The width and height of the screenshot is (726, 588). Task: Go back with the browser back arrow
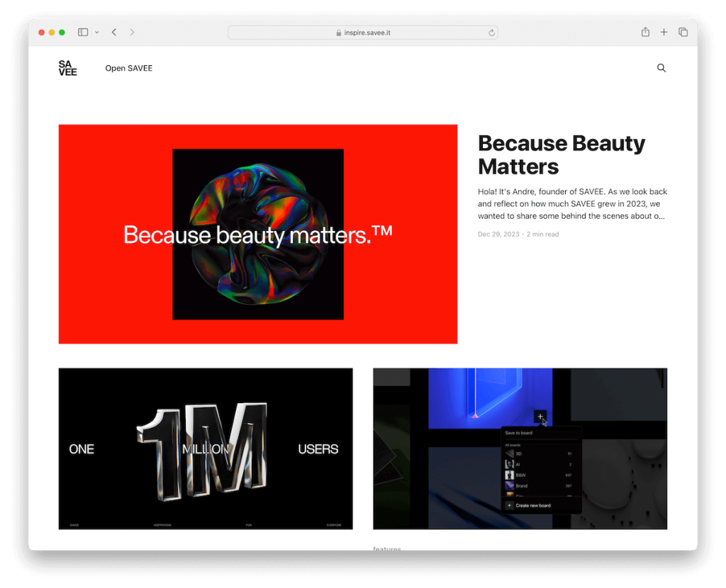click(x=114, y=33)
